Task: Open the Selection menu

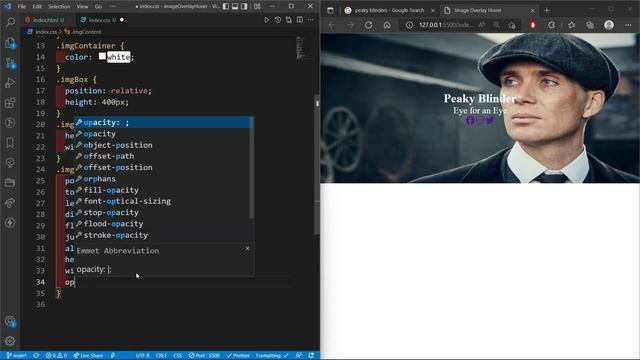Action: coord(59,7)
